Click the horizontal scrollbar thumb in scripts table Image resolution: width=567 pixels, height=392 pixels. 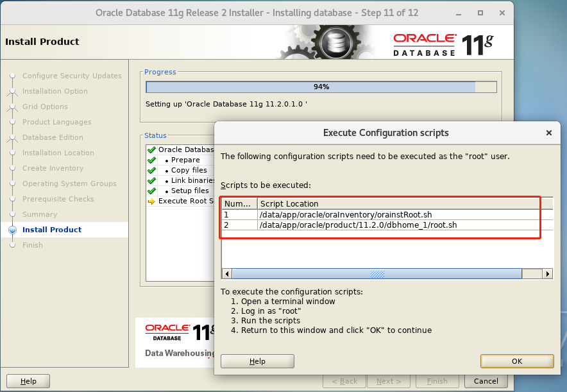(x=377, y=274)
